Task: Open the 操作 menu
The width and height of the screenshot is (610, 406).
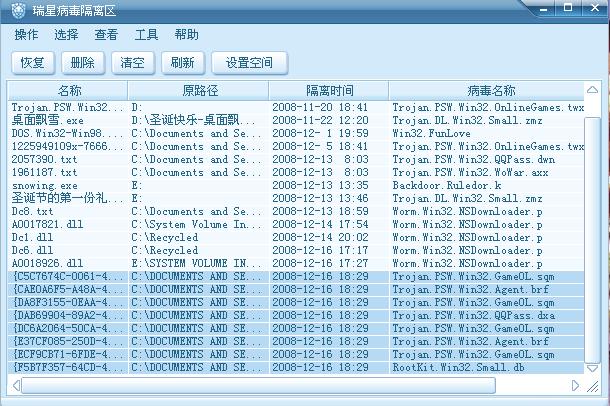Action: point(26,35)
